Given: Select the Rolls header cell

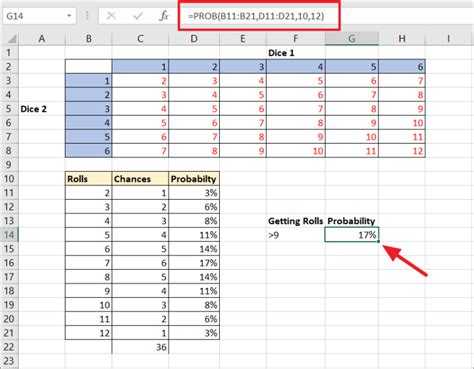Looking at the screenshot, I should [x=88, y=179].
